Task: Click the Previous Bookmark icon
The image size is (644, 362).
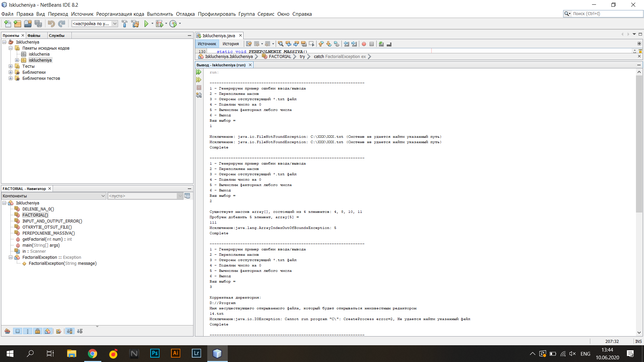Action: click(321, 44)
